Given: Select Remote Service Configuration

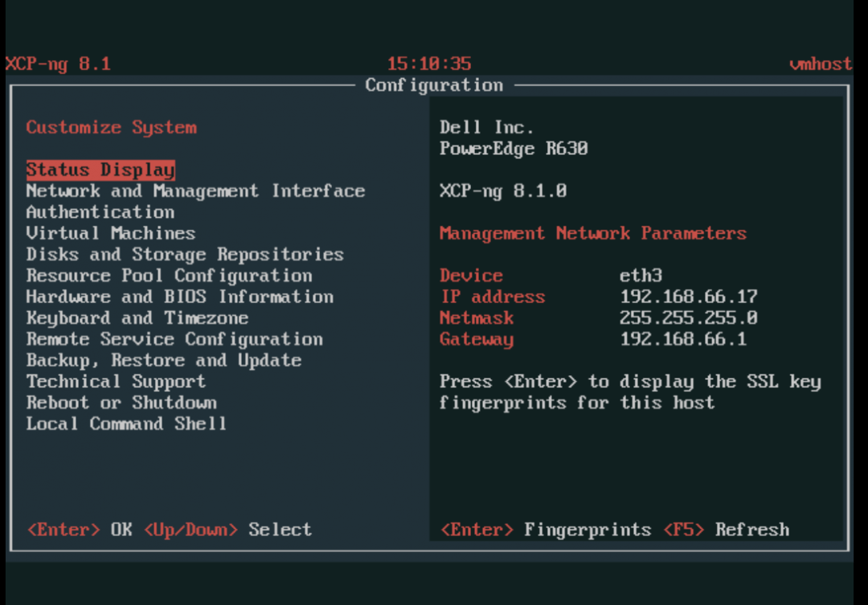Looking at the screenshot, I should [174, 339].
